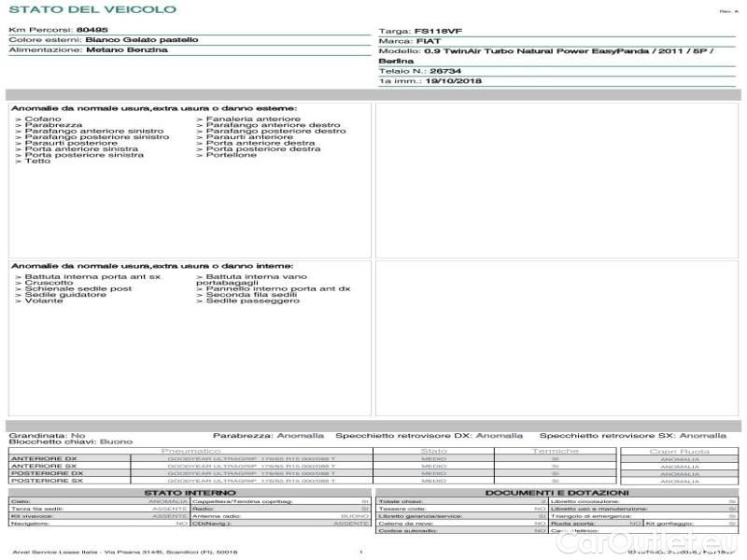747x560 pixels.
Task: Select the ANTERIORE DX tire row
Action: point(187,458)
